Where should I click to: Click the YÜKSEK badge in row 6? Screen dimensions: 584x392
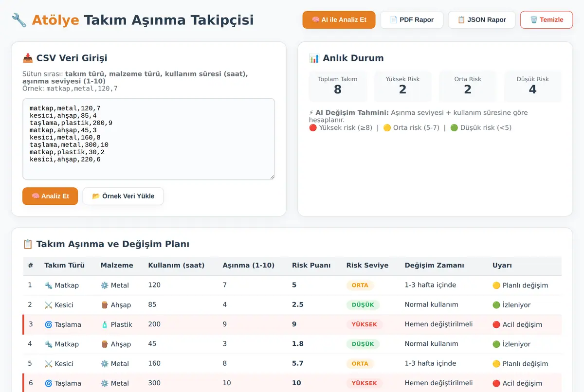pos(365,383)
